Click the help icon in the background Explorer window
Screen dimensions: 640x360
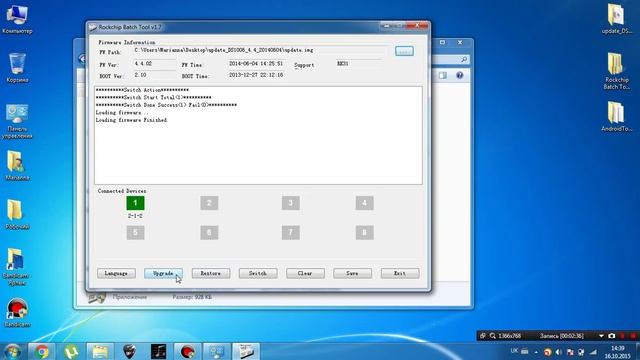click(460, 76)
